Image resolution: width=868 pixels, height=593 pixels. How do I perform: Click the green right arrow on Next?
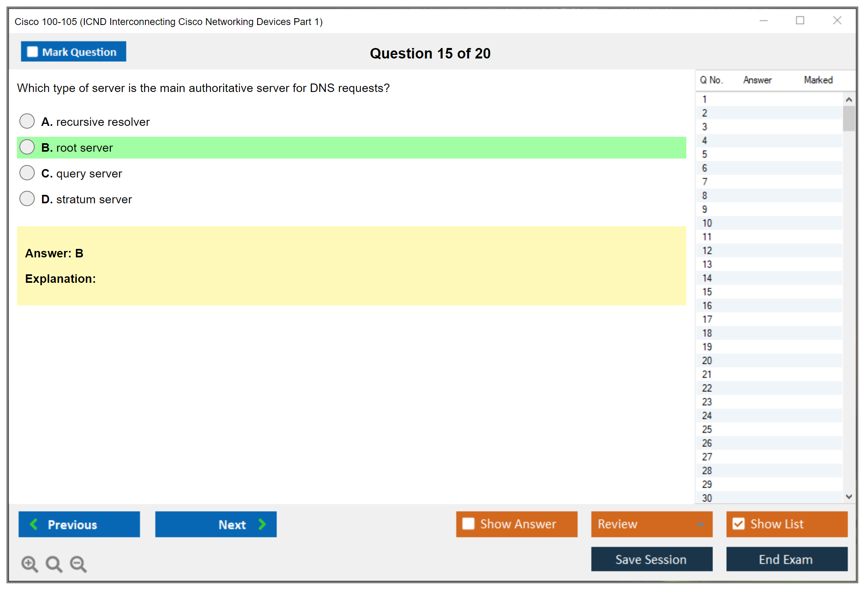(262, 524)
